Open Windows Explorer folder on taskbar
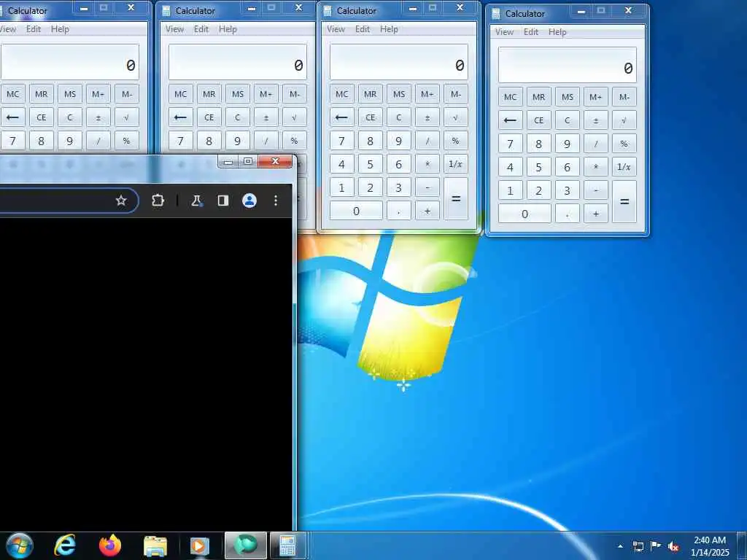 tap(155, 546)
